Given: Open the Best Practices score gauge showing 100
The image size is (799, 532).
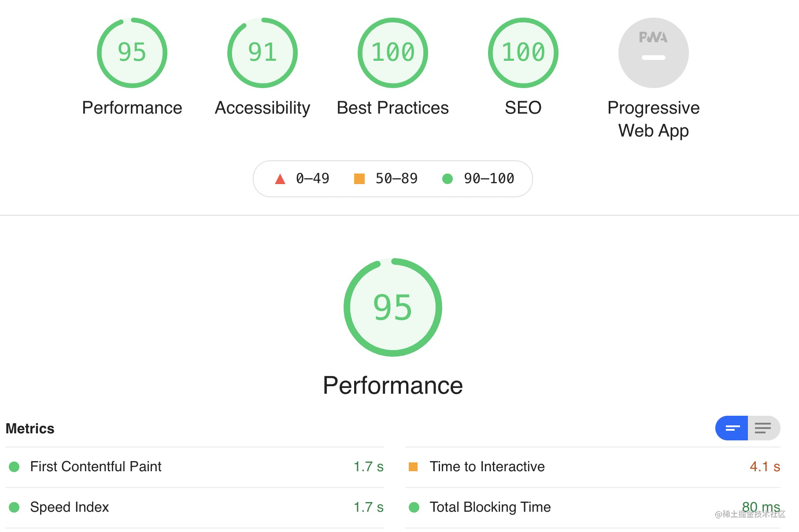Looking at the screenshot, I should coord(393,53).
